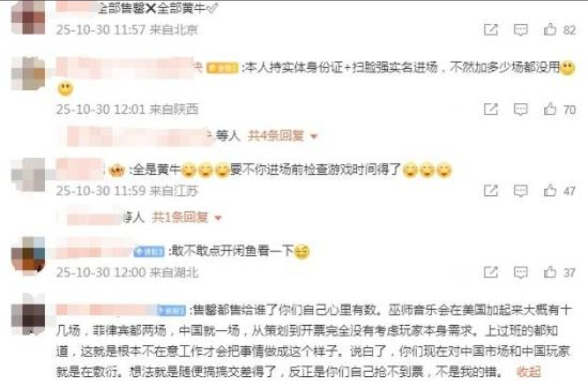Reply to the 11:57 Beijing comment
Image resolution: width=588 pixels, height=381 pixels.
(521, 30)
